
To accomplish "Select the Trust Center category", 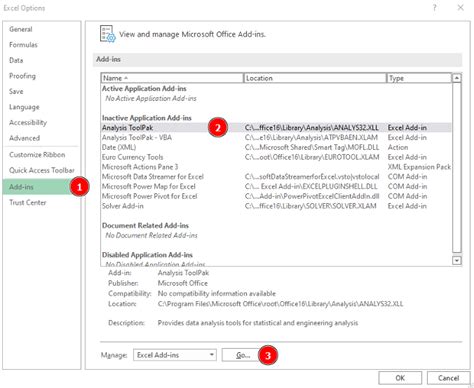I will pos(28,202).
